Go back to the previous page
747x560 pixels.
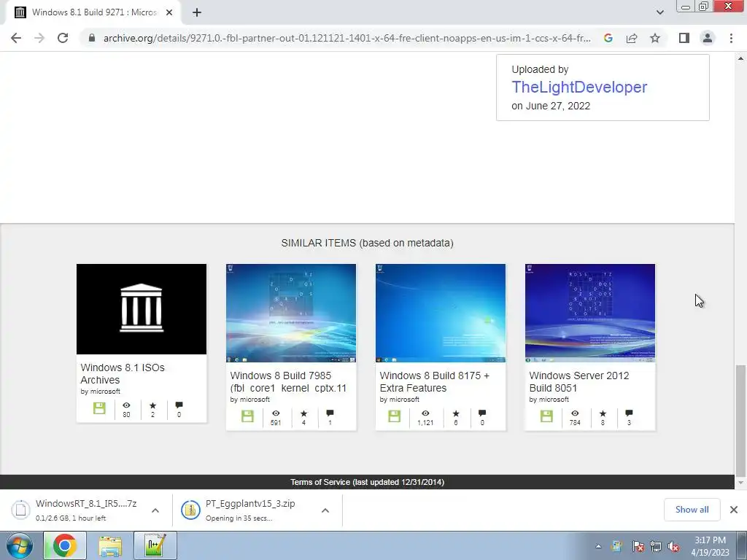(x=16, y=38)
